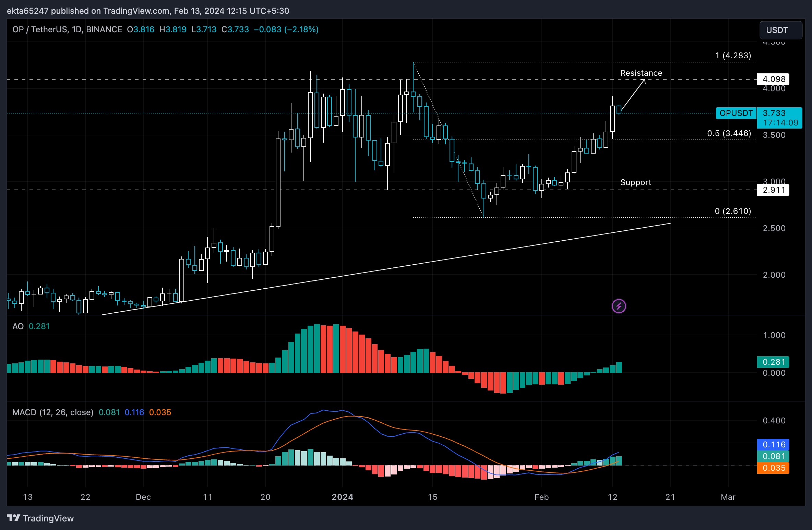Click the blue 0.116 MACD value tag
Image resolution: width=812 pixels, height=530 pixels.
(x=773, y=445)
